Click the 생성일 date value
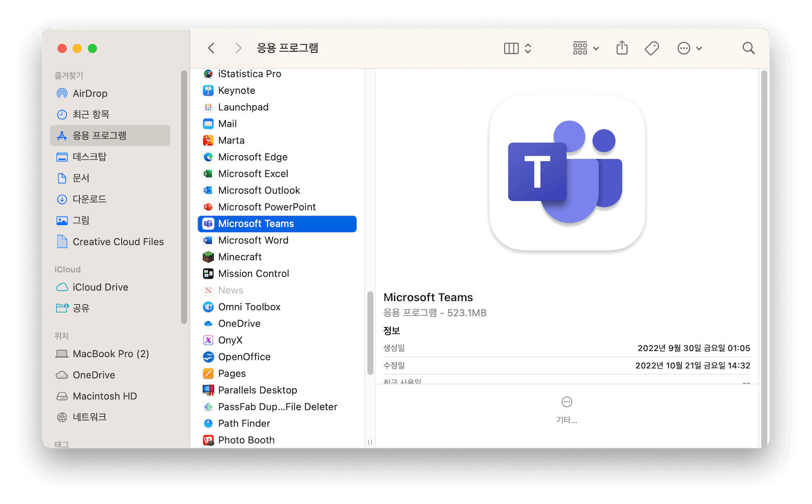The width and height of the screenshot is (812, 504). click(694, 348)
